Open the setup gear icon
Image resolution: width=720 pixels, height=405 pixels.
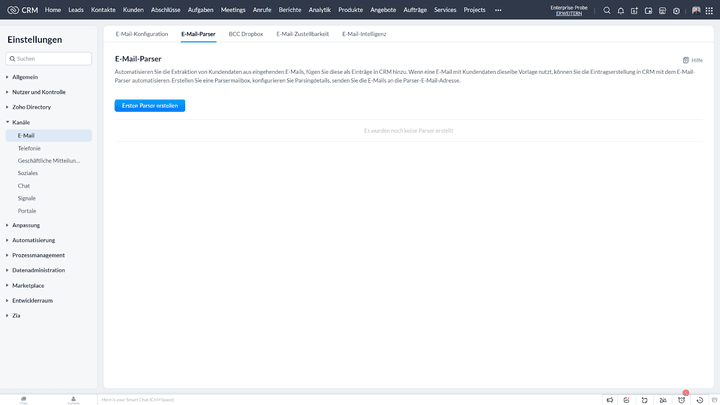coord(676,11)
